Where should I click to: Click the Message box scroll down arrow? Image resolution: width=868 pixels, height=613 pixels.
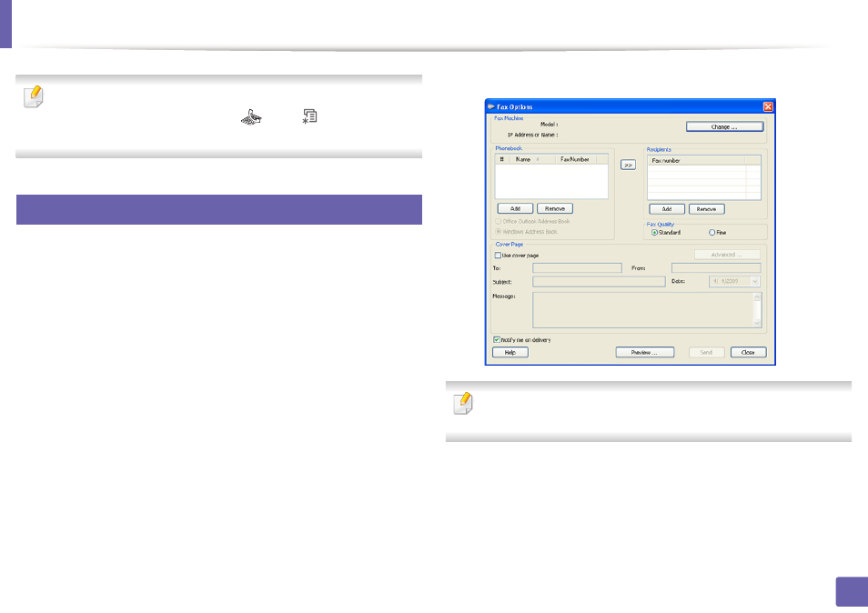tap(757, 323)
